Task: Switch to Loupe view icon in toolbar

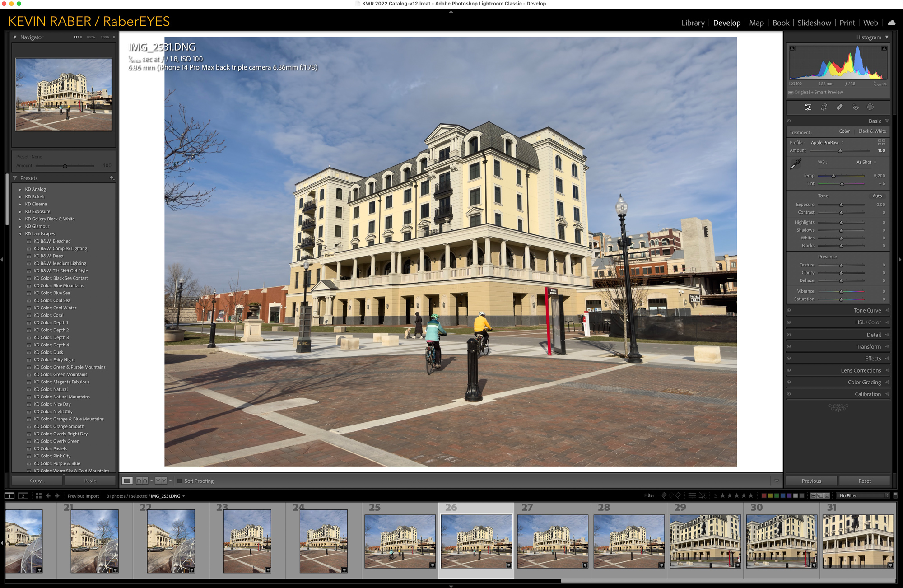Action: (127, 481)
